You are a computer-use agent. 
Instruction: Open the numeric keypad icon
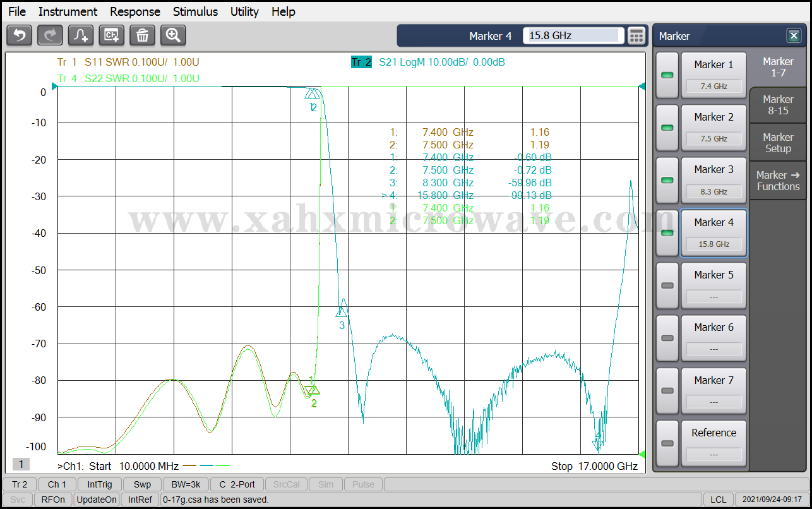coord(637,36)
